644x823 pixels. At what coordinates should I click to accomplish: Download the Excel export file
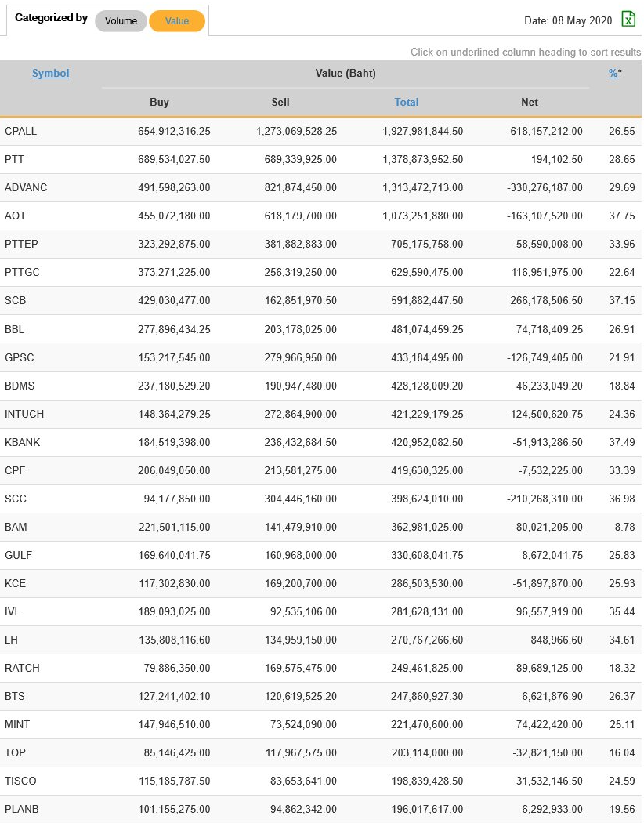tap(628, 20)
